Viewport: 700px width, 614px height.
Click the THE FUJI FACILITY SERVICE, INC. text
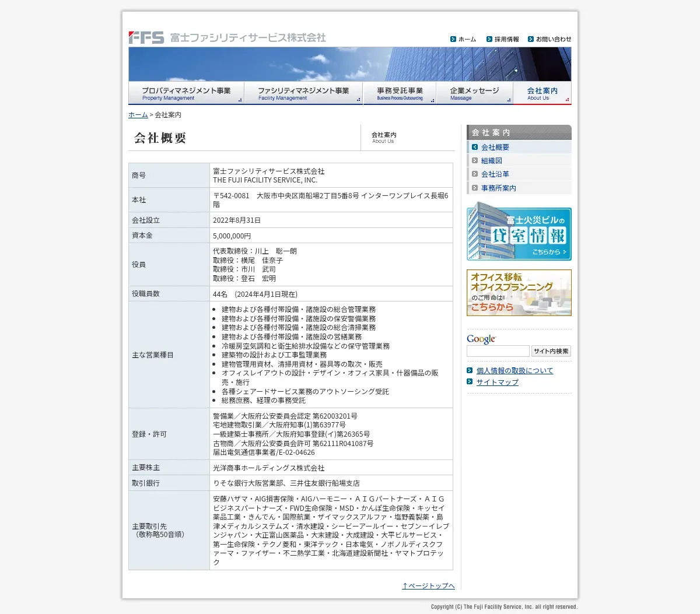(x=265, y=180)
